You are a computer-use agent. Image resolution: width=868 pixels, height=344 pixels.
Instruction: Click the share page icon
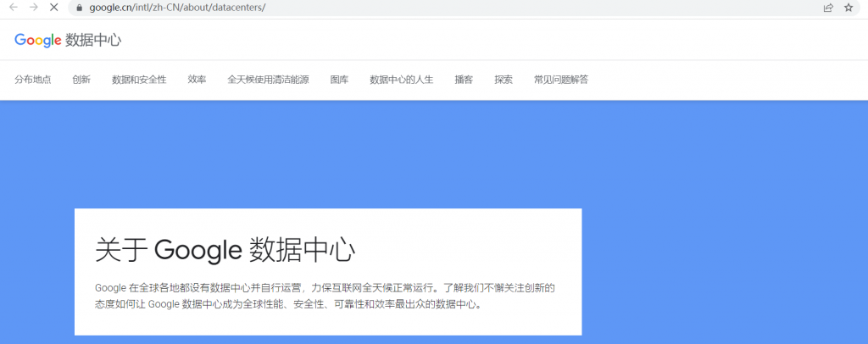coord(828,8)
